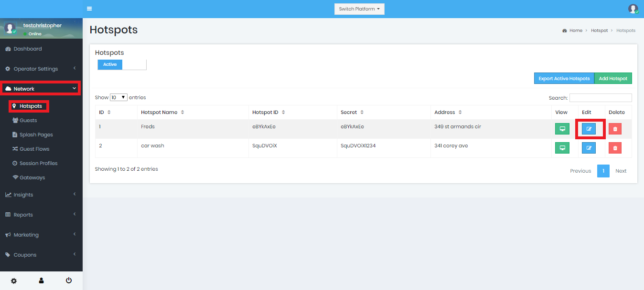Screen dimensions: 644x290
Task: Click the power logout icon
Action: (x=69, y=280)
